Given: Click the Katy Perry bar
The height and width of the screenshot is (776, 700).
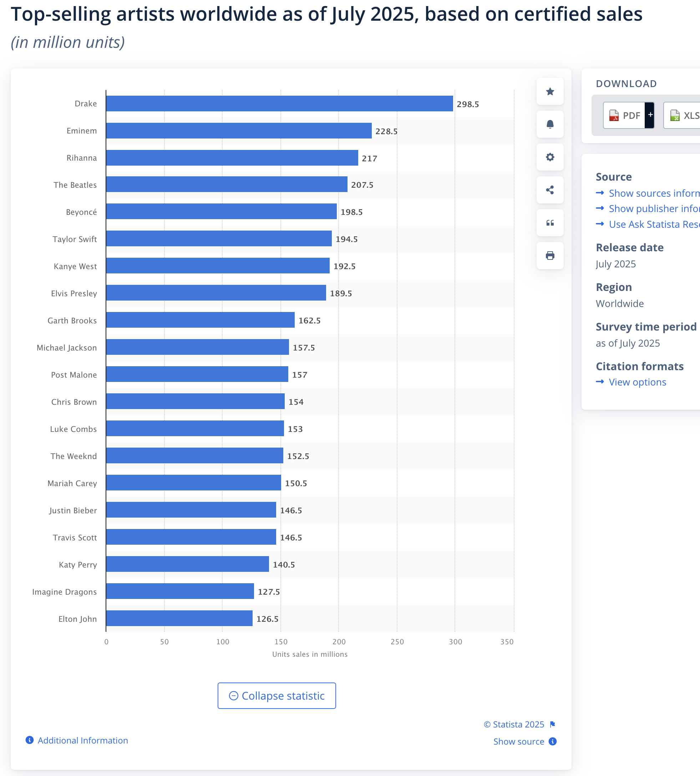Looking at the screenshot, I should [188, 564].
